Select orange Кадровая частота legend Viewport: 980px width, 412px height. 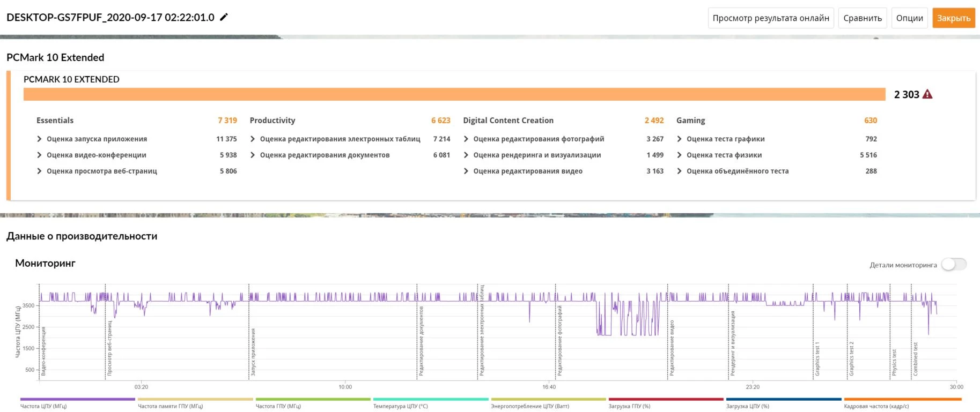902,403
